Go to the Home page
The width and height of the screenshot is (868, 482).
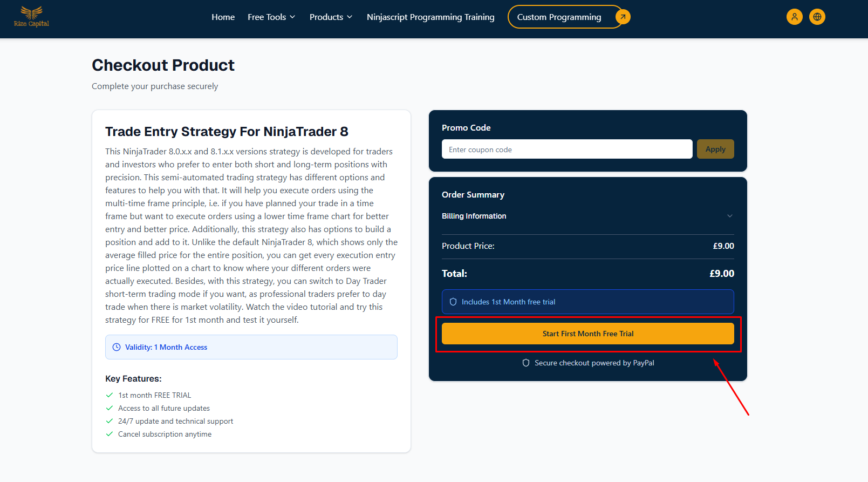[223, 17]
